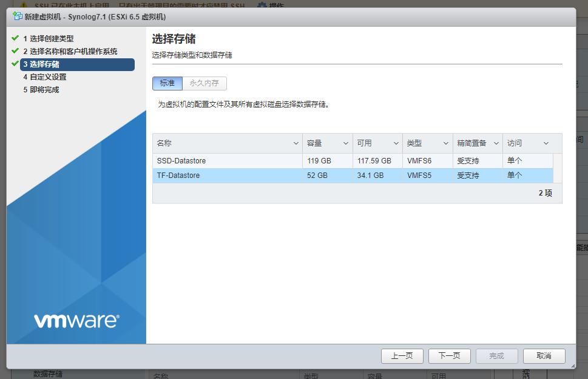Open the 可用 column header dropdown

[395, 143]
